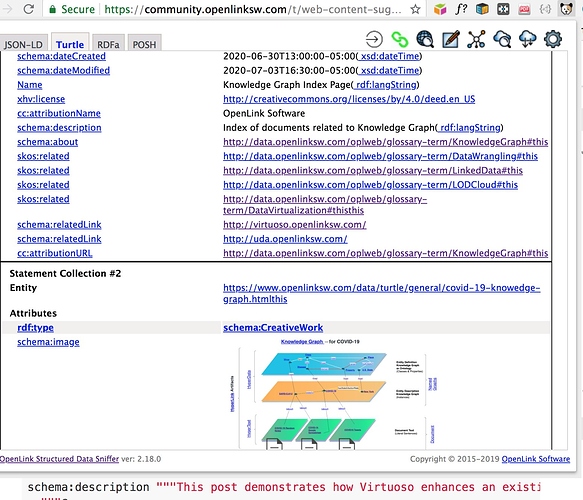Click the schema:dateModified link
Viewport: 583px width, 500px height.
[63, 70]
